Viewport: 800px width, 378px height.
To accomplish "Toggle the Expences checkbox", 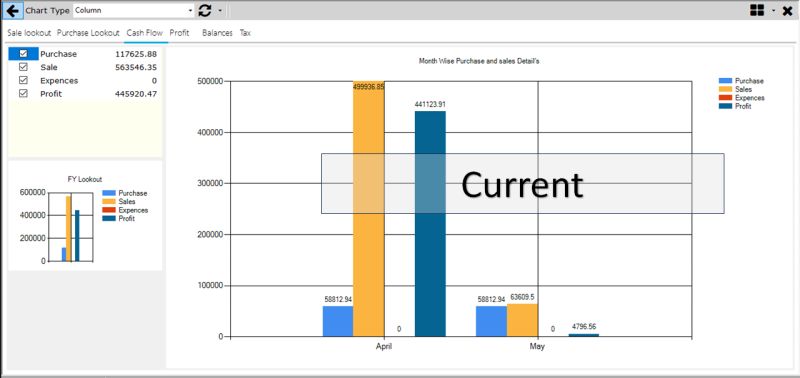I will [23, 80].
